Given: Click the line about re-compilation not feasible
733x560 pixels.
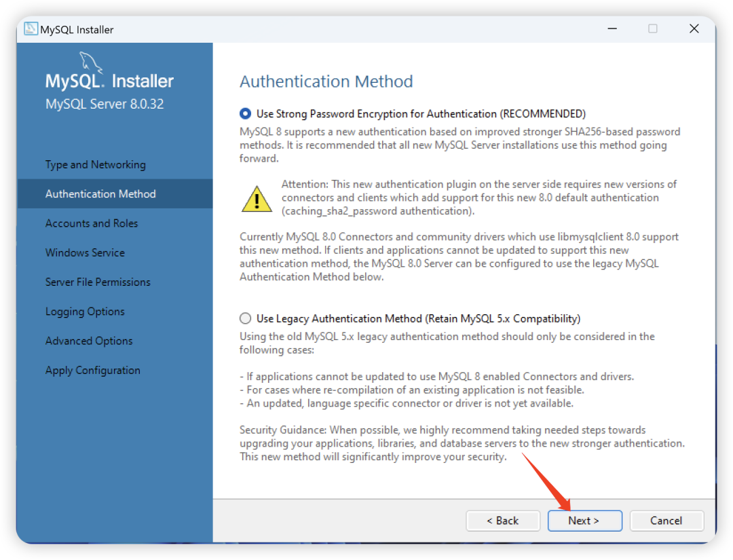Looking at the screenshot, I should (x=412, y=390).
